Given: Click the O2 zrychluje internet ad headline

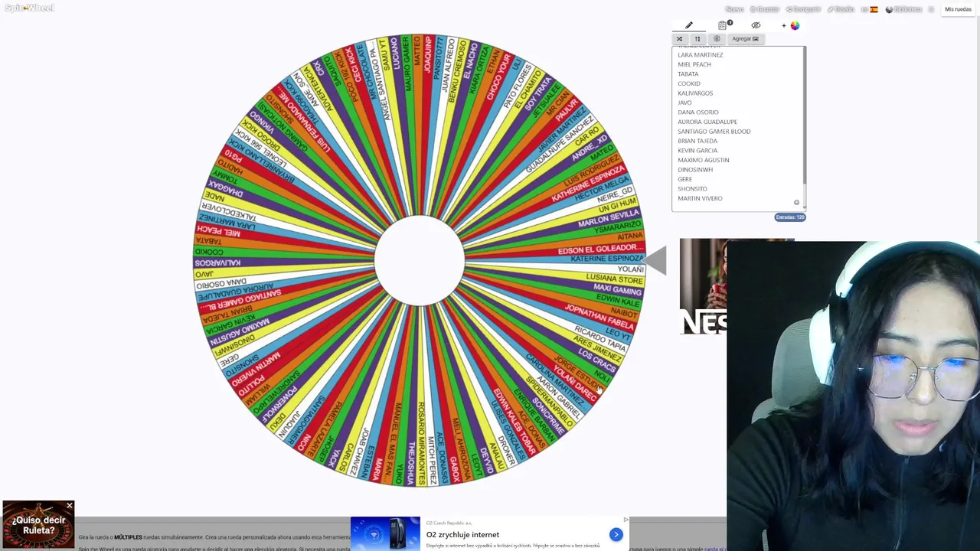Looking at the screenshot, I should 462,535.
